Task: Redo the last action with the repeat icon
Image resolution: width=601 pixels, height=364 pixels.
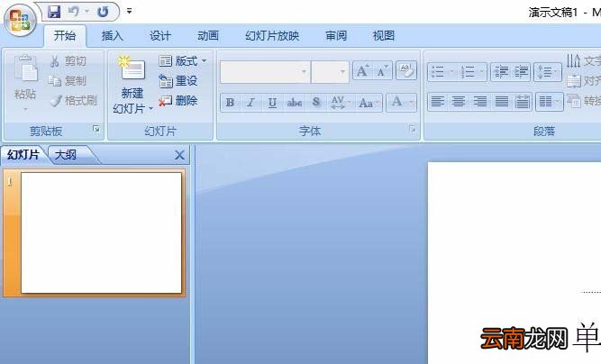Action: (103, 12)
